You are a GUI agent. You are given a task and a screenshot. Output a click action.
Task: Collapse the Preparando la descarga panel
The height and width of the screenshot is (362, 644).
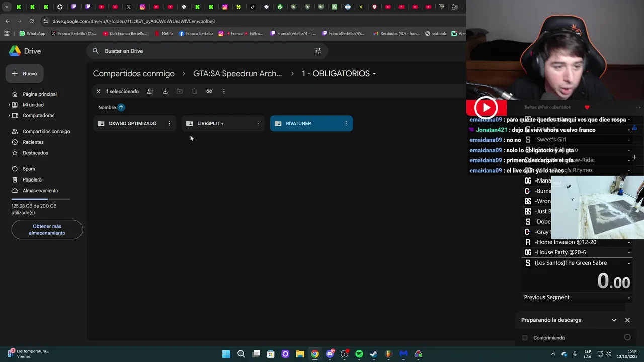click(x=614, y=320)
